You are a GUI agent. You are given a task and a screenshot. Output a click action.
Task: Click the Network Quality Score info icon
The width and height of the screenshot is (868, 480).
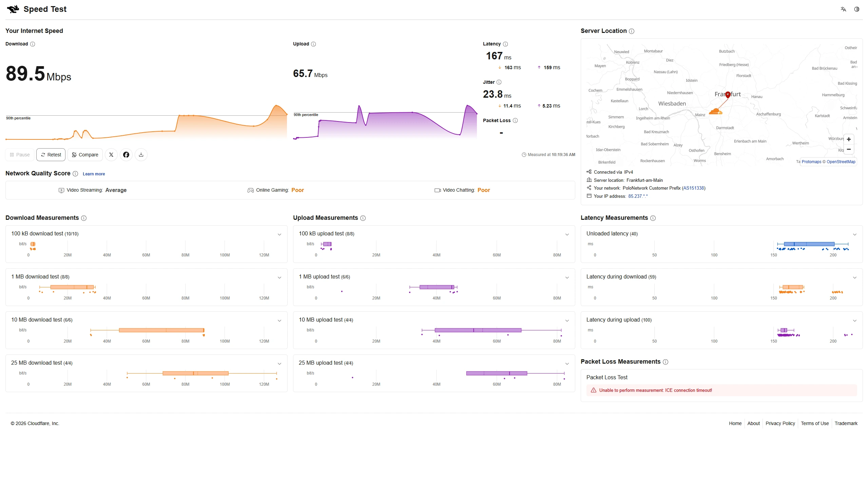[75, 174]
